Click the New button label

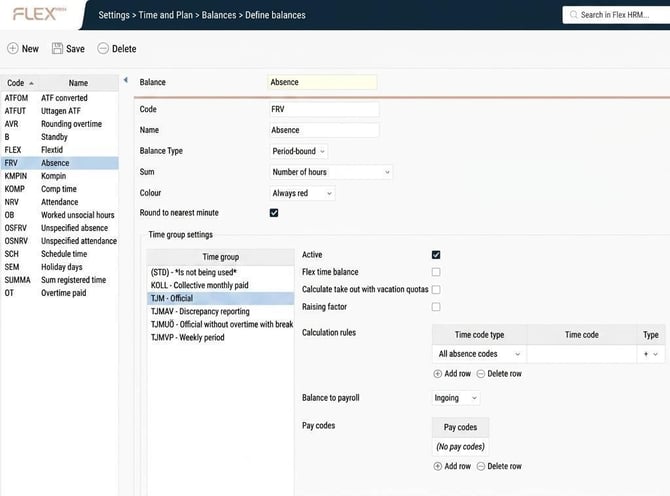tap(30, 49)
